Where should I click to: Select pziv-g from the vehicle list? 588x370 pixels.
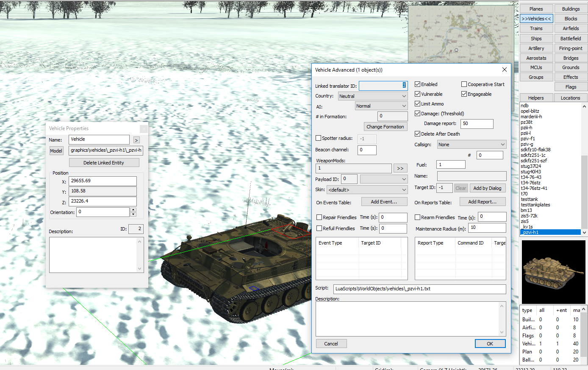pos(527,144)
